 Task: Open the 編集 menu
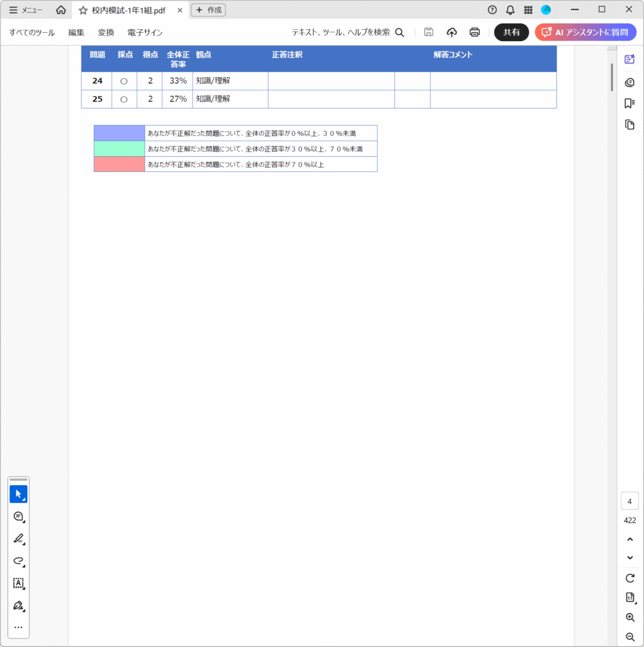pos(76,32)
